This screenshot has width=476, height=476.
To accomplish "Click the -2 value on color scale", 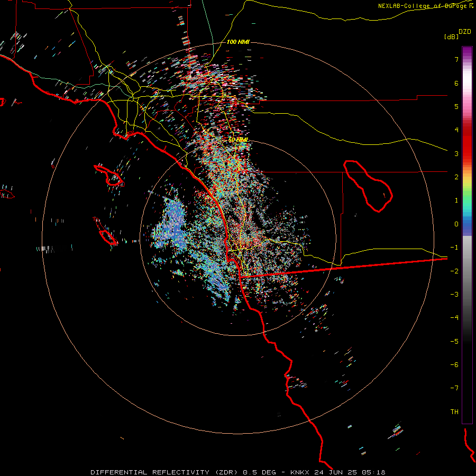I will tap(454, 271).
